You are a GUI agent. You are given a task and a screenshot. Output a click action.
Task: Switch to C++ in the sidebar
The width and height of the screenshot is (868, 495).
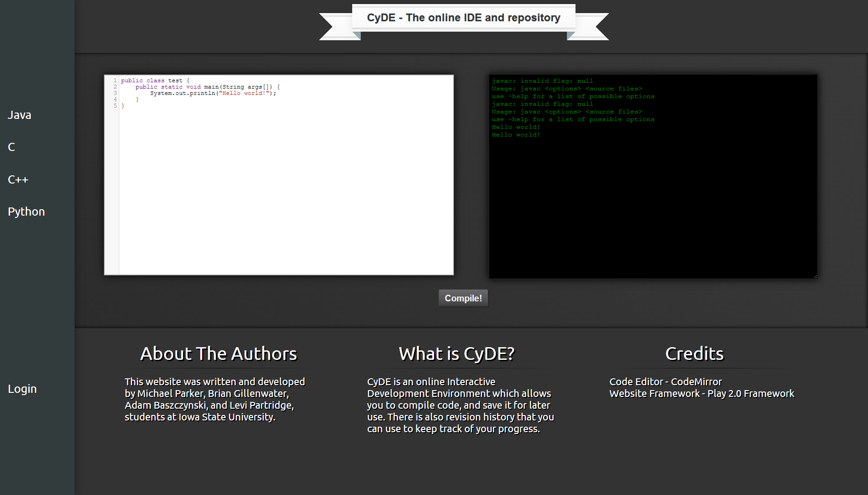18,179
